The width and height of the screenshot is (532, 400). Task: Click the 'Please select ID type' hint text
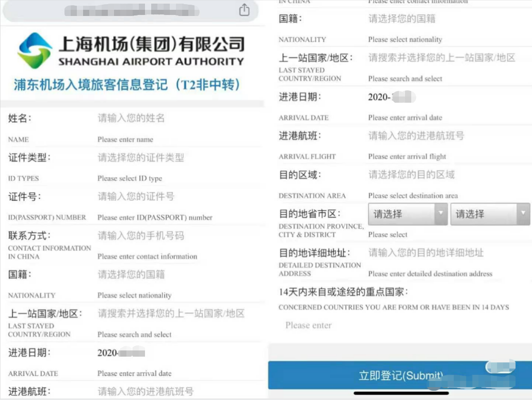click(130, 179)
